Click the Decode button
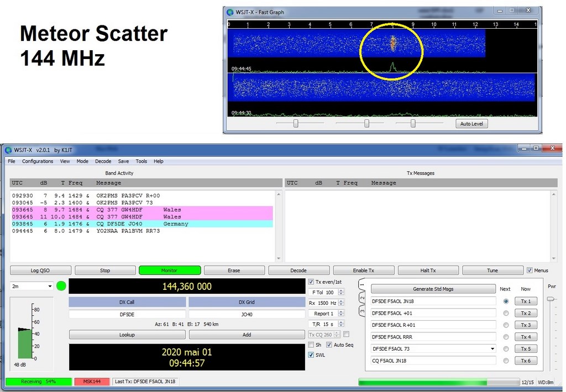566x392 pixels. 298,270
